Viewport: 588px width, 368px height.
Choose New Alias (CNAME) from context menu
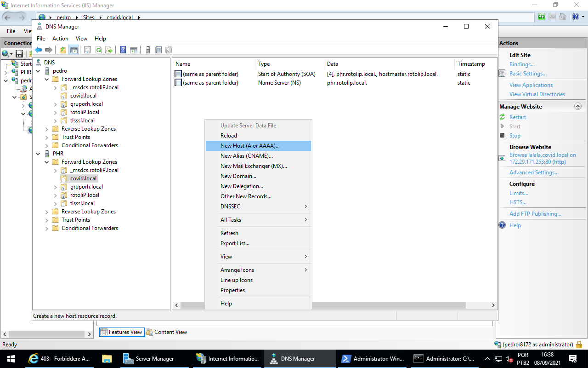coord(246,156)
